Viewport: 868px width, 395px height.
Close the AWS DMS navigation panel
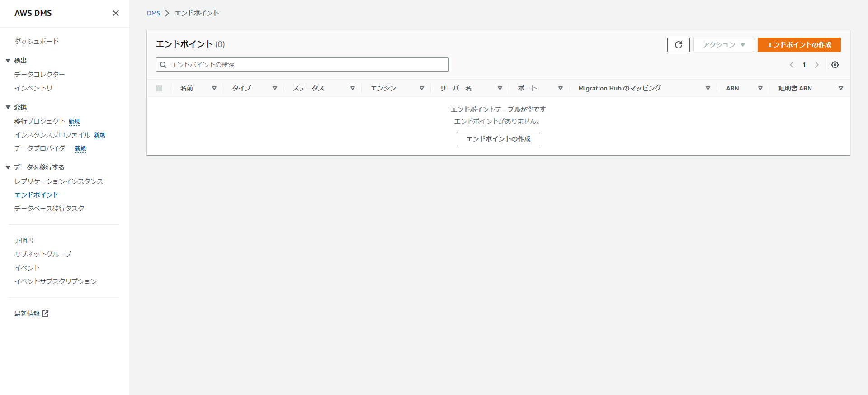click(116, 13)
